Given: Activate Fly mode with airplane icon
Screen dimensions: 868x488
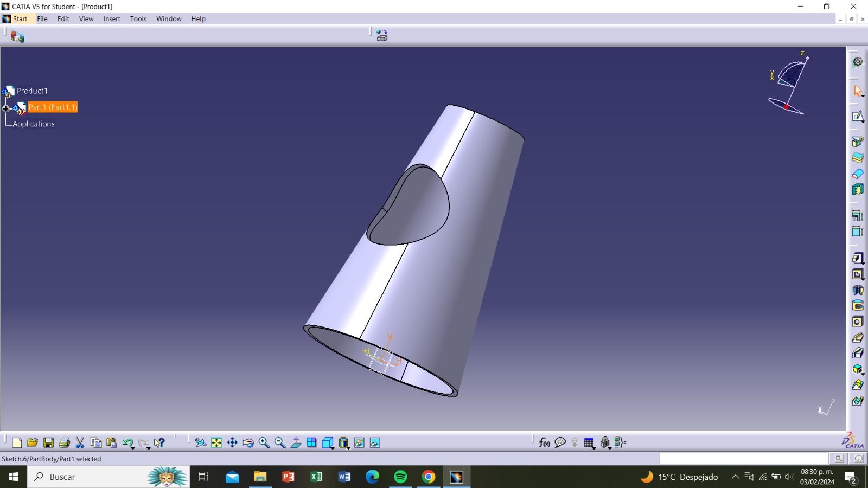Looking at the screenshot, I should (201, 443).
